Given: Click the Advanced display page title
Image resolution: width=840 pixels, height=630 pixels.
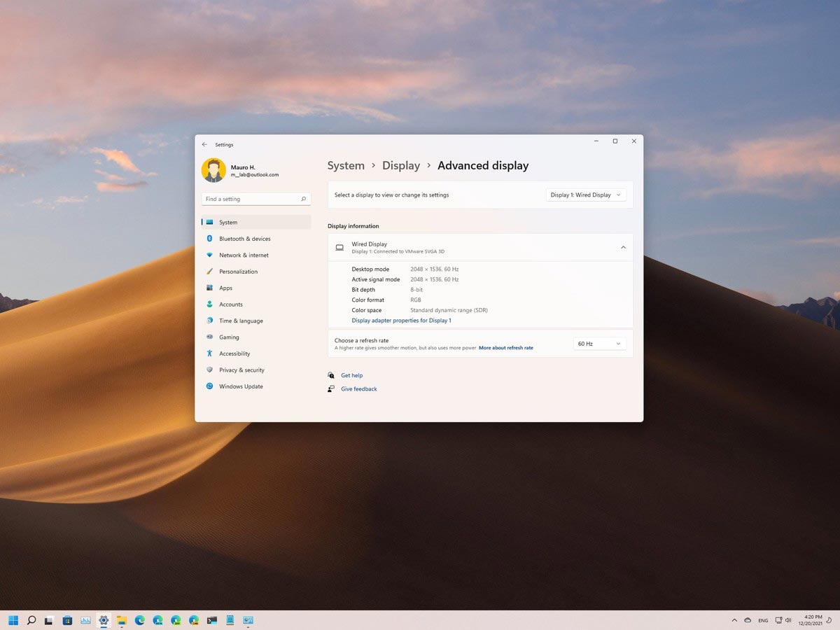Looking at the screenshot, I should [483, 166].
